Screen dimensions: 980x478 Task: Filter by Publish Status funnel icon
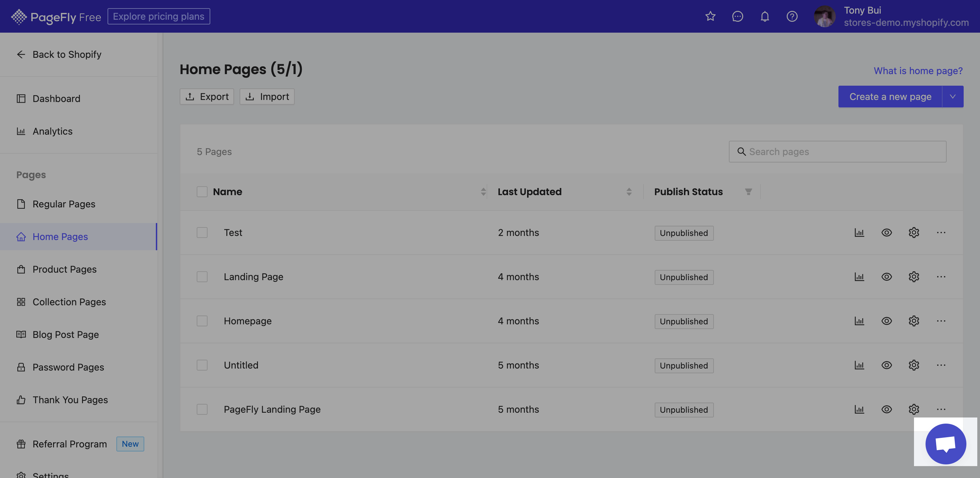748,192
